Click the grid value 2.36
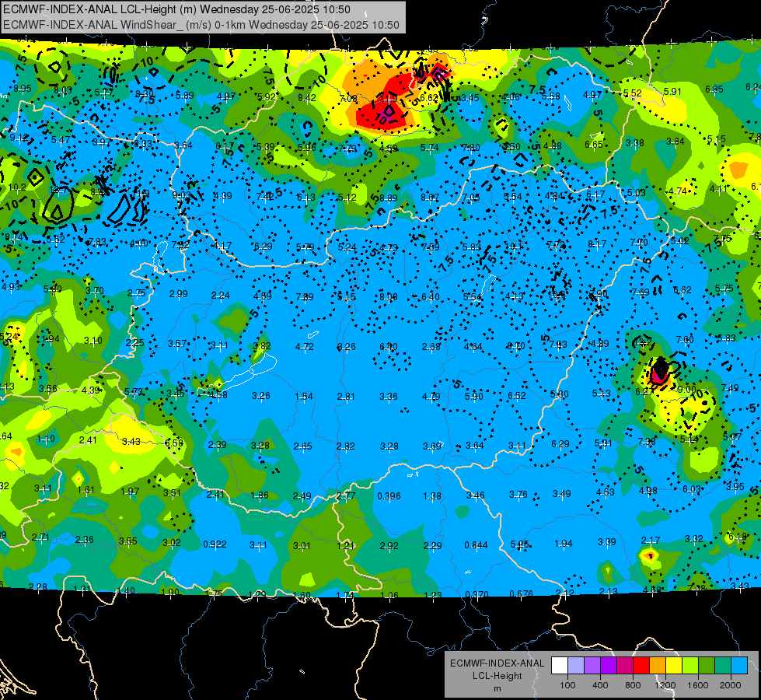761x700 pixels. pos(85,540)
